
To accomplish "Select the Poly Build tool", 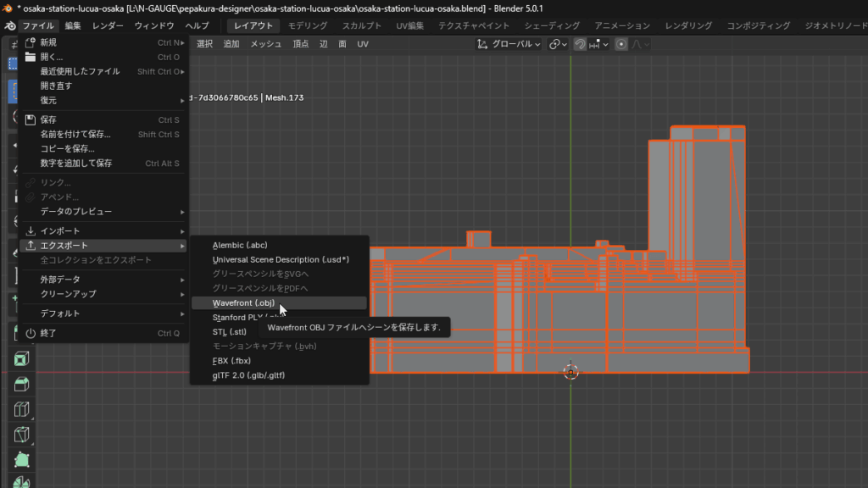I will (x=21, y=461).
